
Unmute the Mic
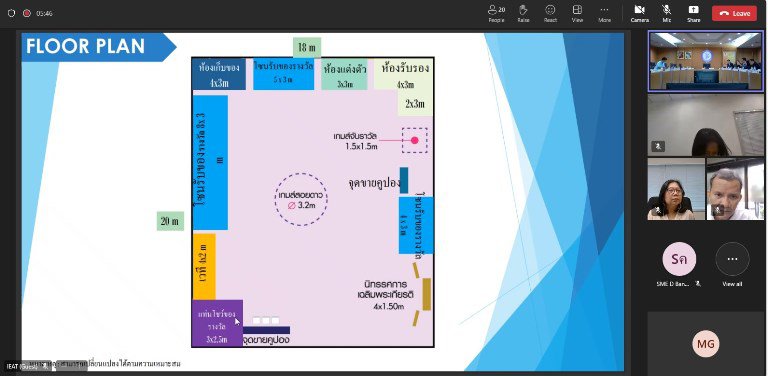click(667, 13)
